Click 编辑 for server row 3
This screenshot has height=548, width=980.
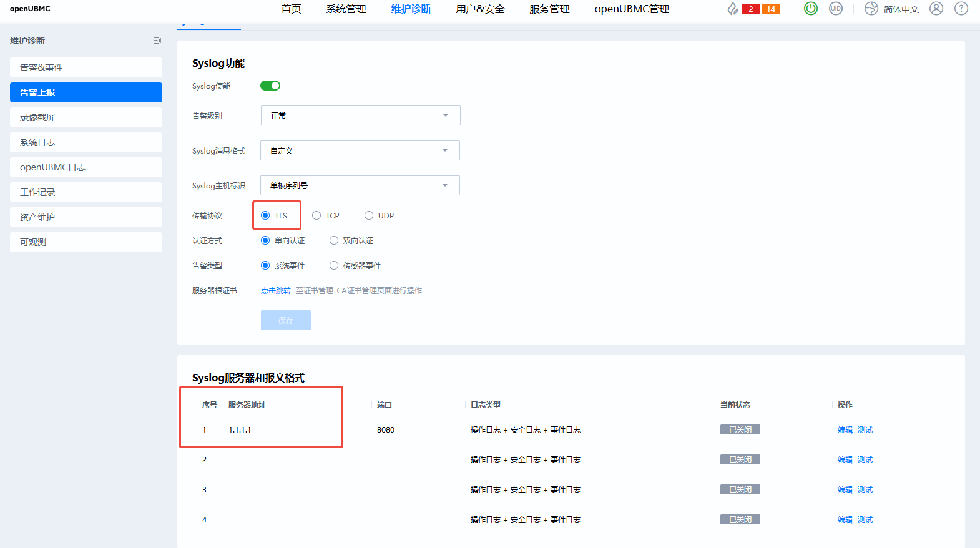point(845,489)
